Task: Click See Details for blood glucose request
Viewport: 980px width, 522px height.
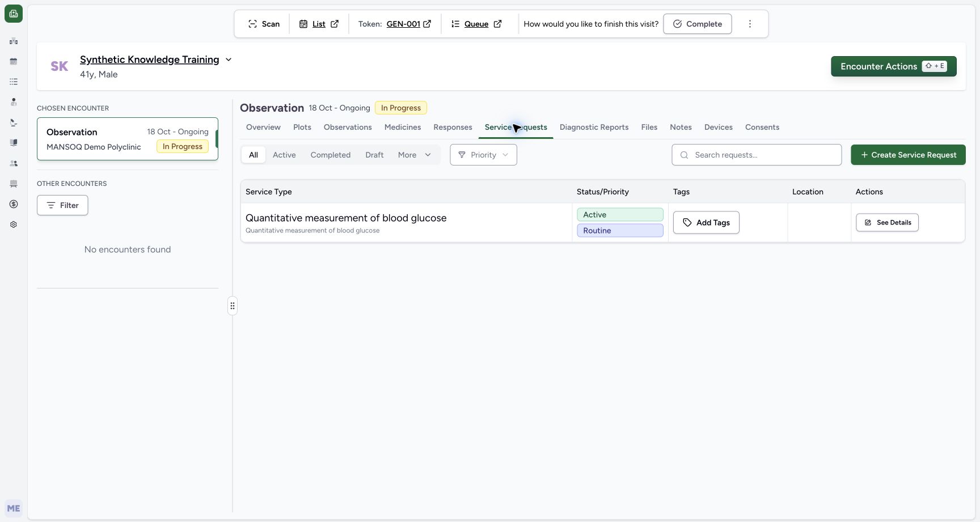Action: [x=887, y=223]
